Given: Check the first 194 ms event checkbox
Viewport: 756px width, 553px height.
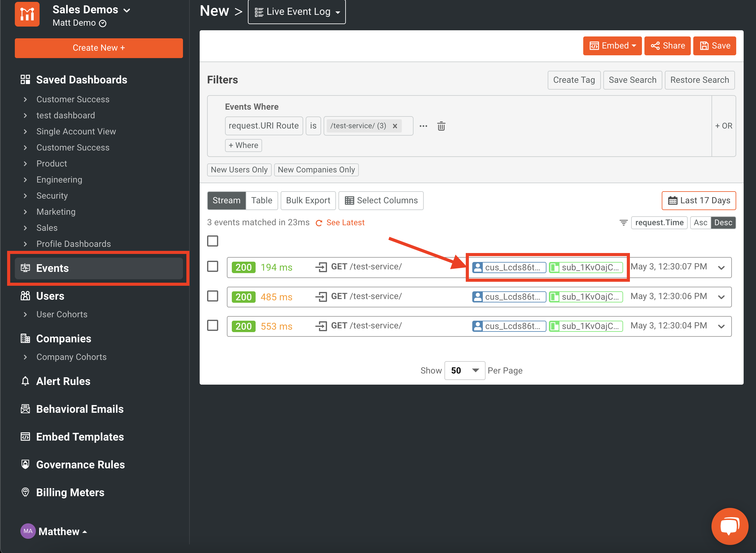Looking at the screenshot, I should tap(213, 267).
